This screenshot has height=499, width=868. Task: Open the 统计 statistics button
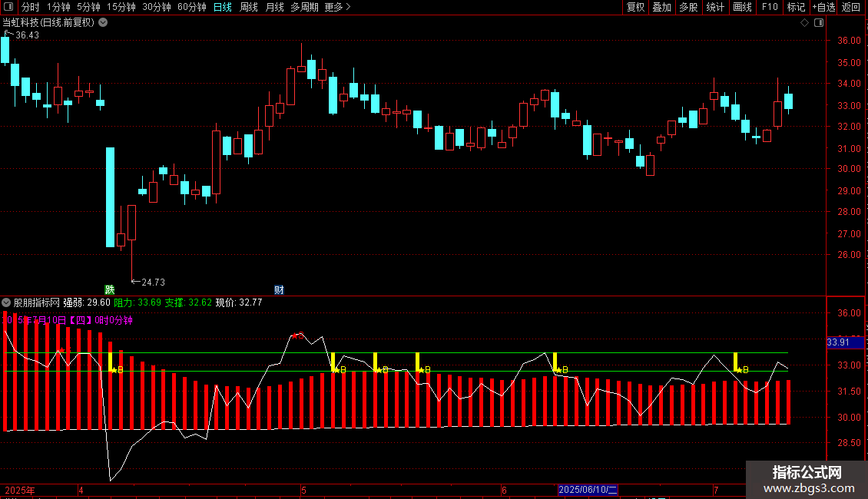715,7
